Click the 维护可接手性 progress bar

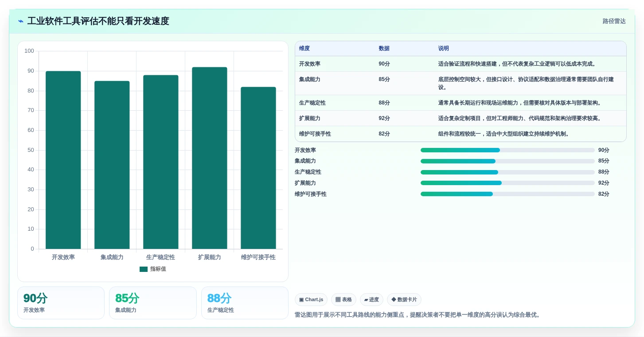pos(507,194)
